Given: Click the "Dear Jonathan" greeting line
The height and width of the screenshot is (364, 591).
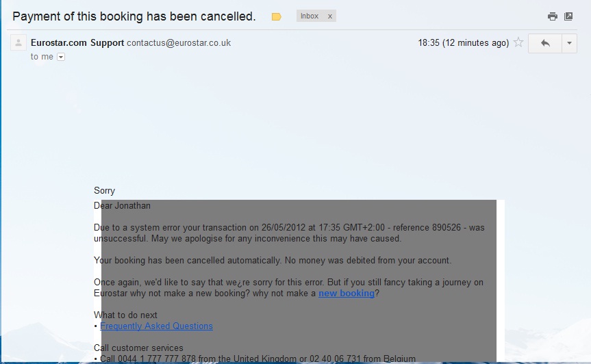Looking at the screenshot, I should [x=122, y=206].
